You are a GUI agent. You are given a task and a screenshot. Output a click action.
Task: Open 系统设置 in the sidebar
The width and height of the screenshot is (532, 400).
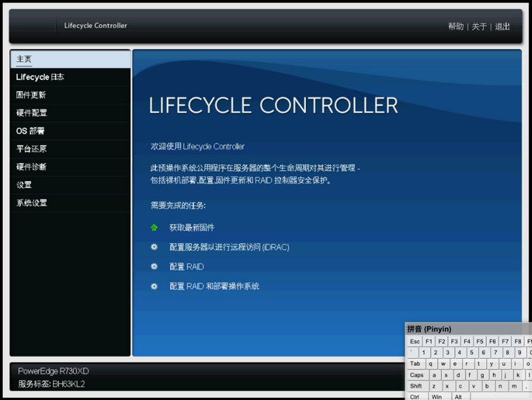pyautogui.click(x=31, y=203)
